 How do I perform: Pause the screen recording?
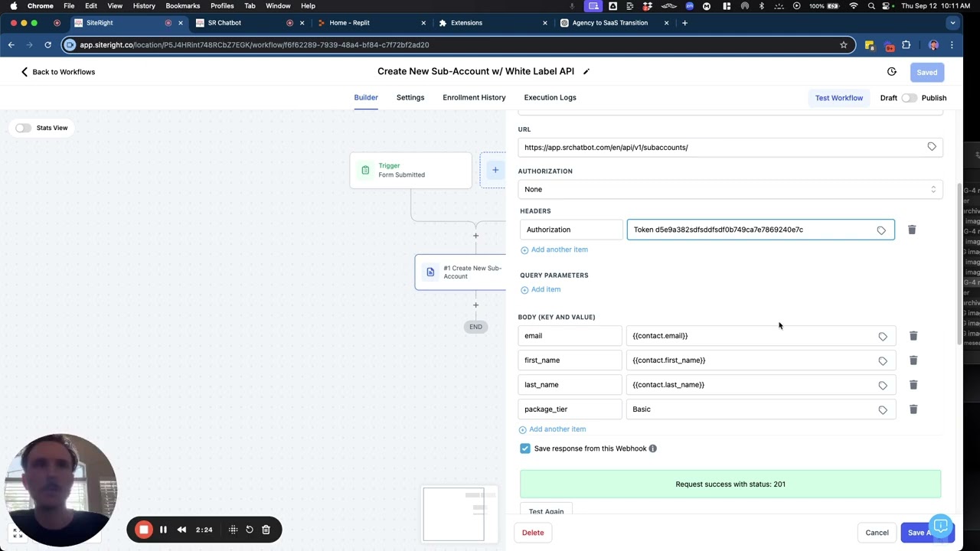163,530
